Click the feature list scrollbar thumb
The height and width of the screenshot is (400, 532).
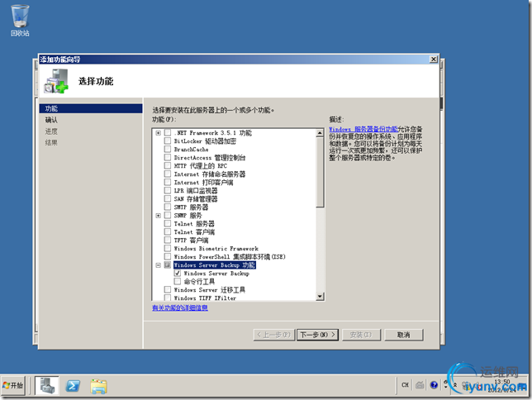[320, 172]
